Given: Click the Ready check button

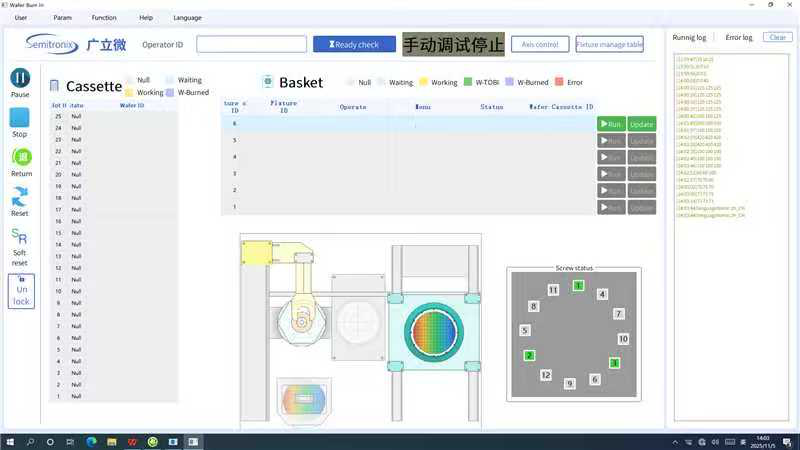Looking at the screenshot, I should pos(354,44).
